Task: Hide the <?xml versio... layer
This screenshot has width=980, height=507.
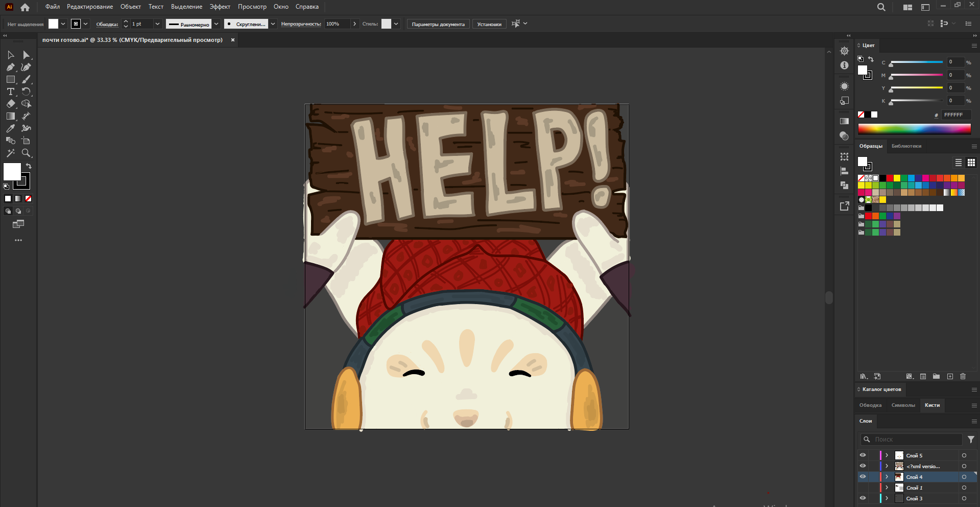Action: [863, 466]
